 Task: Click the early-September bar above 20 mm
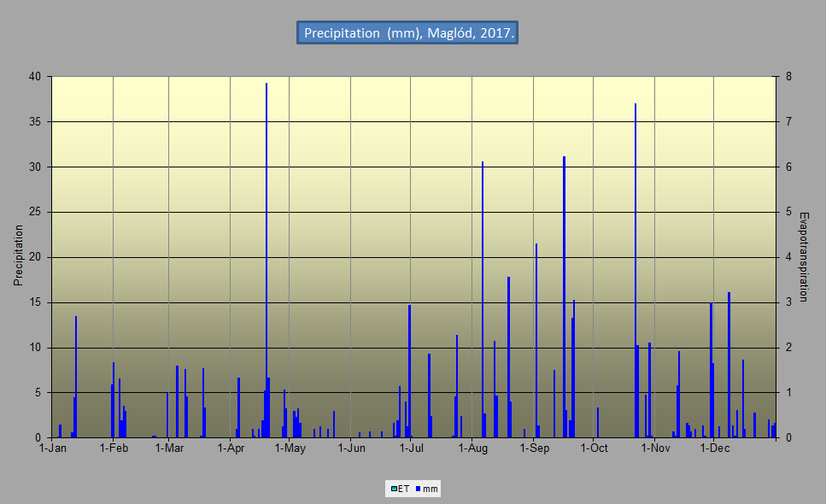[x=536, y=340]
